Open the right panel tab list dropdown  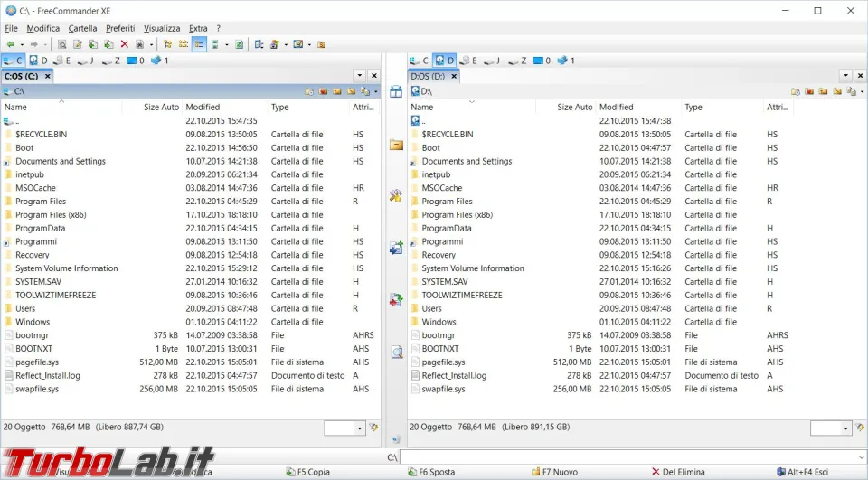[844, 76]
